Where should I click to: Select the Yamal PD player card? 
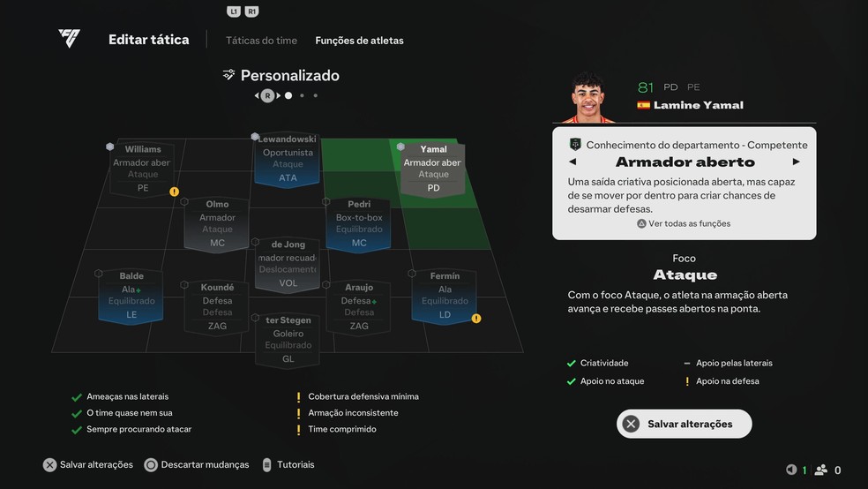coord(433,169)
